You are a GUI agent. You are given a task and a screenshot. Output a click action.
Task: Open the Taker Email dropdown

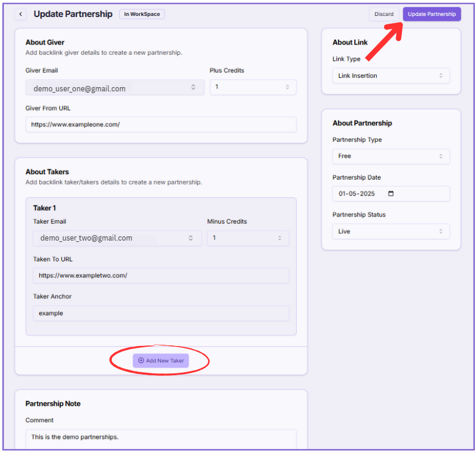[x=117, y=238]
